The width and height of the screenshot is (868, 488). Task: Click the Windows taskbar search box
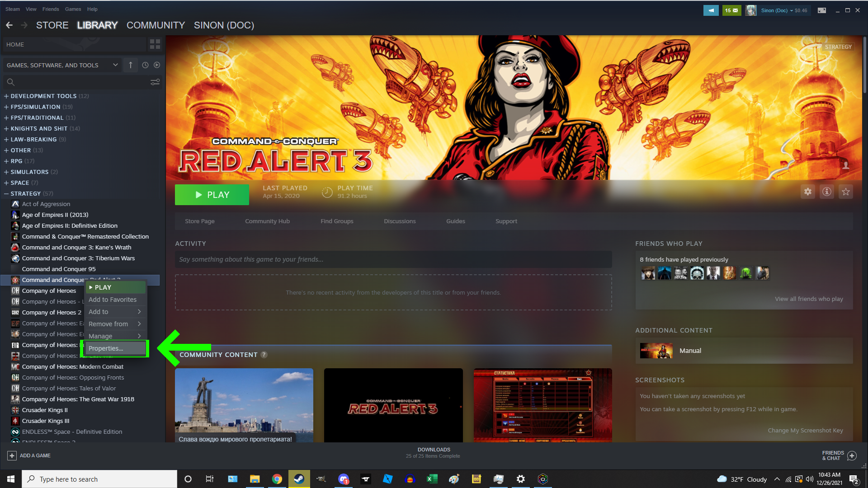(x=99, y=479)
